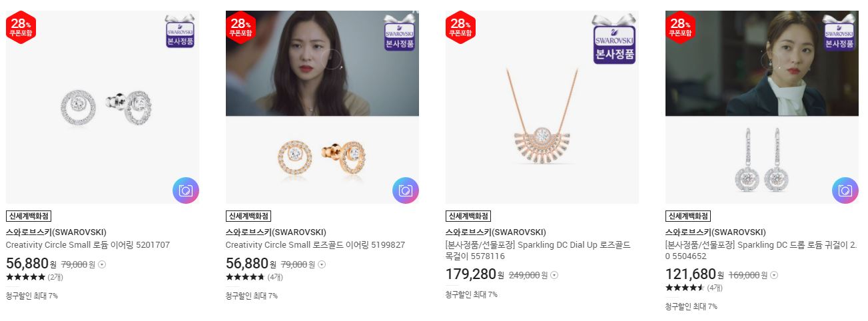Open Creativity Circle Small 로즈골드 이어링 link
Viewport: 868px width, 321px height.
click(x=315, y=244)
